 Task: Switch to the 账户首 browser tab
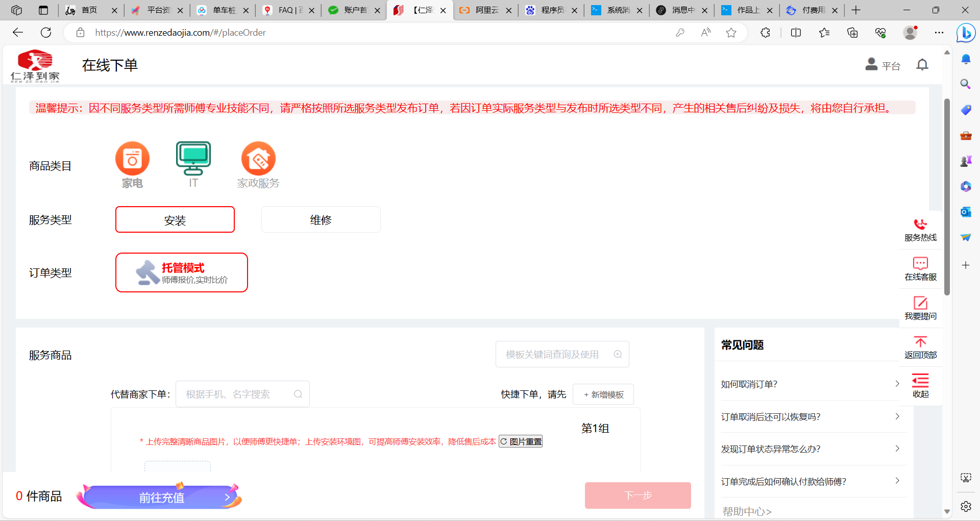point(355,10)
